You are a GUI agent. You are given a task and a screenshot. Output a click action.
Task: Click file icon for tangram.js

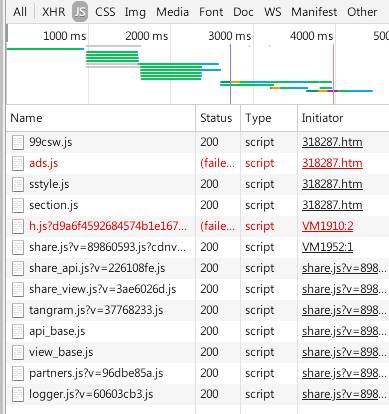point(18,310)
